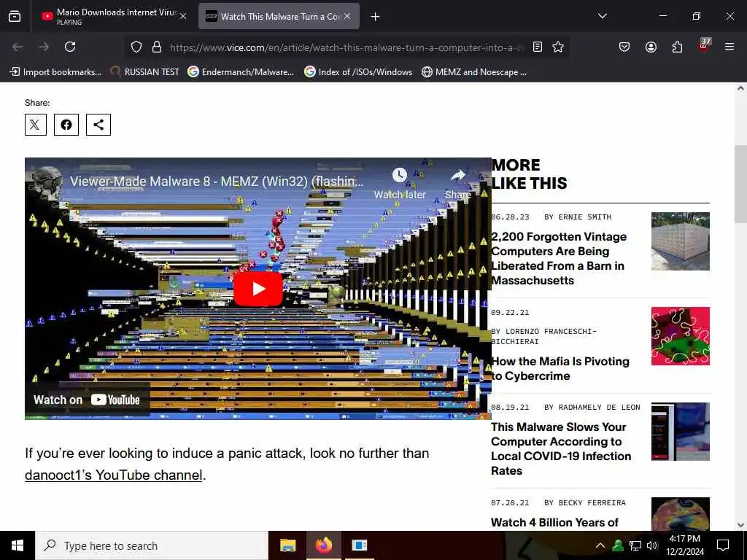747x560 pixels.
Task: Click Watch later on video
Action: 400,183
